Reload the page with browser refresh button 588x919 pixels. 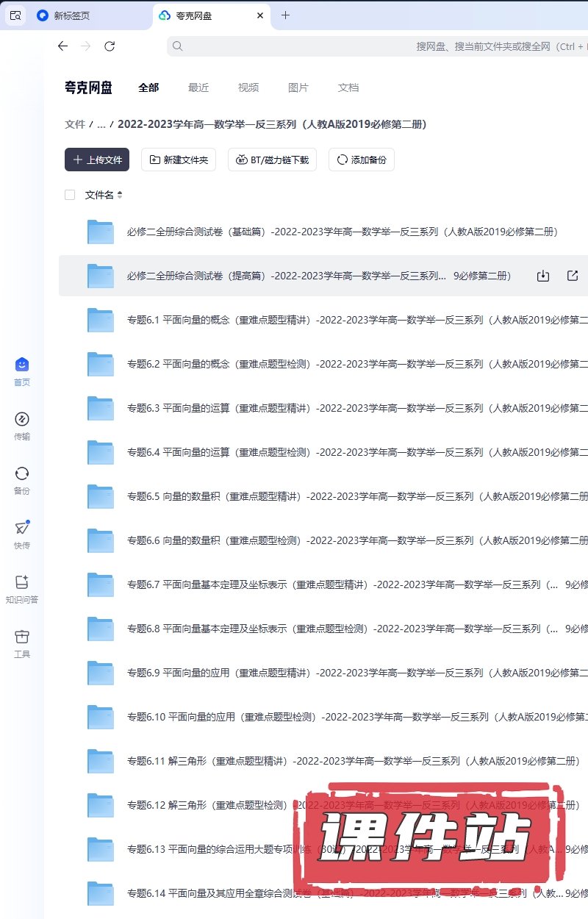tap(110, 46)
